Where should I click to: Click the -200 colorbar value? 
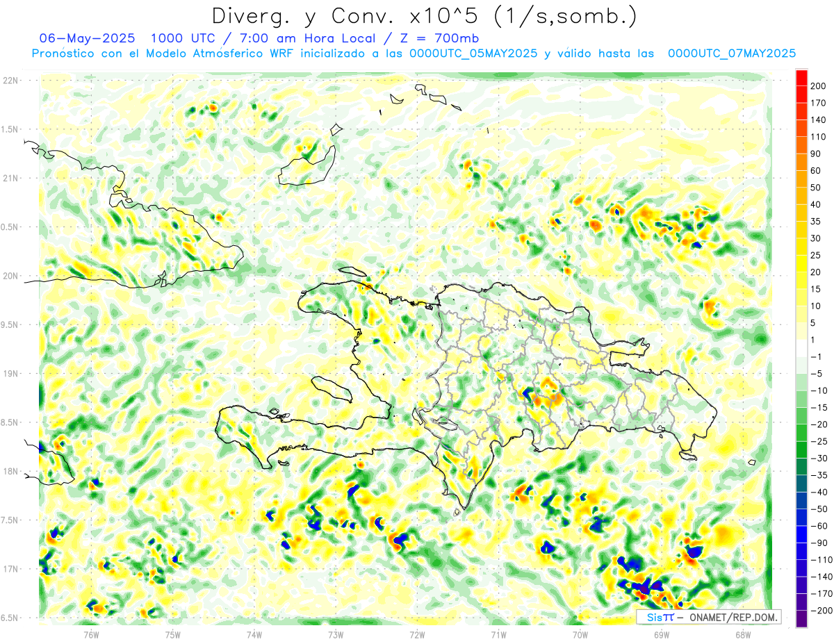821,611
